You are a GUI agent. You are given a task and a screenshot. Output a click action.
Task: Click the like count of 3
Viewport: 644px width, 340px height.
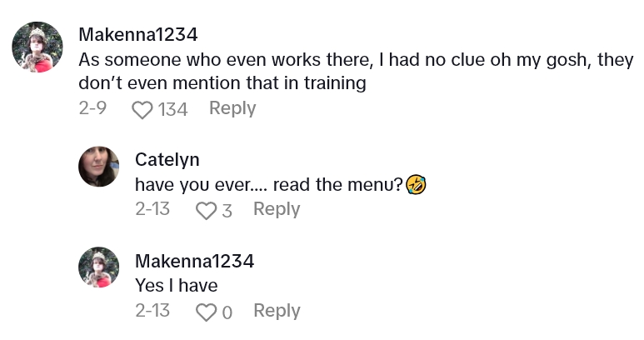(227, 210)
